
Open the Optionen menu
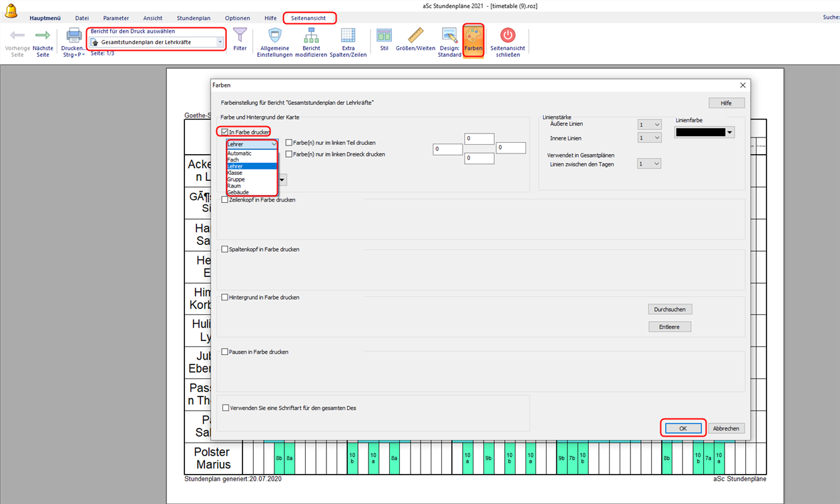click(238, 18)
